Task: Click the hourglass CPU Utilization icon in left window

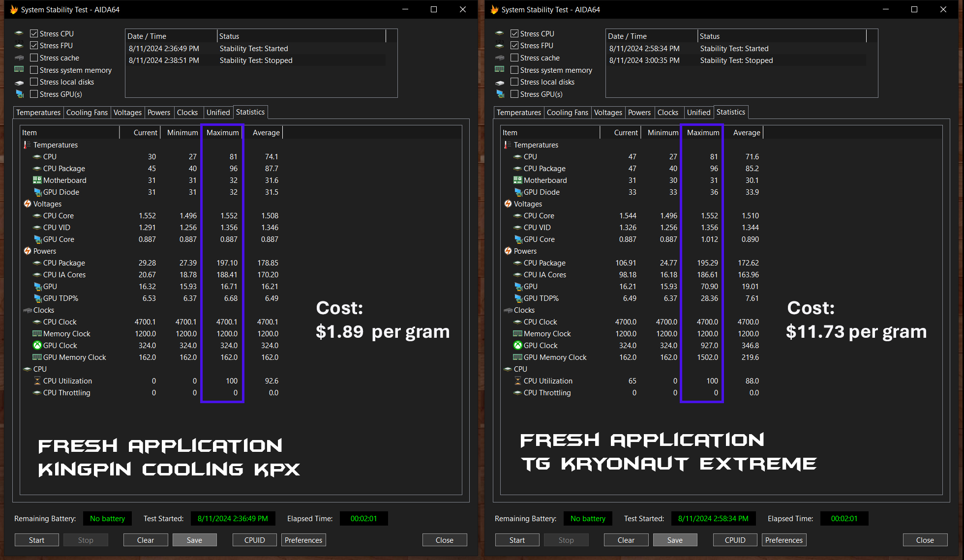Action: click(37, 381)
